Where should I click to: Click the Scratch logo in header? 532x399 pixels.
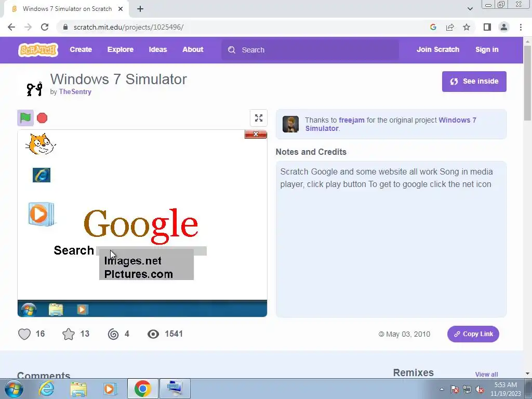[x=38, y=49]
